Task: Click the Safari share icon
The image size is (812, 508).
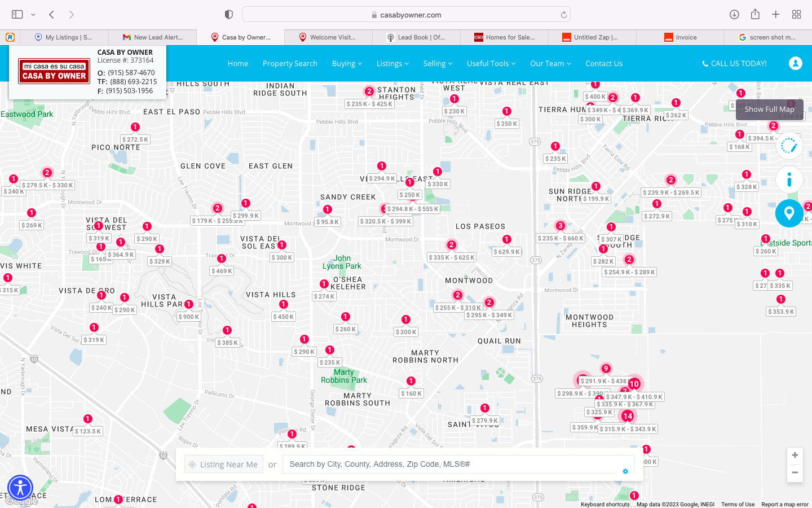Action: 755,15
